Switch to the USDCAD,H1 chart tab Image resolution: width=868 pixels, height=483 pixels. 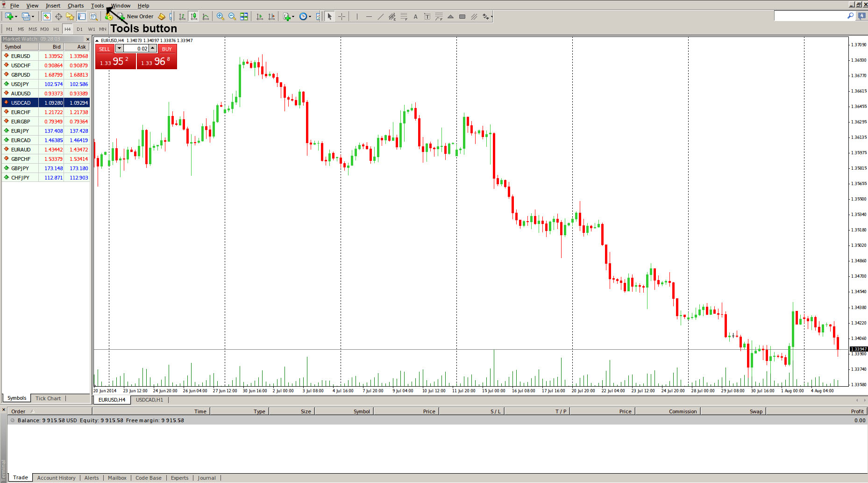click(149, 400)
